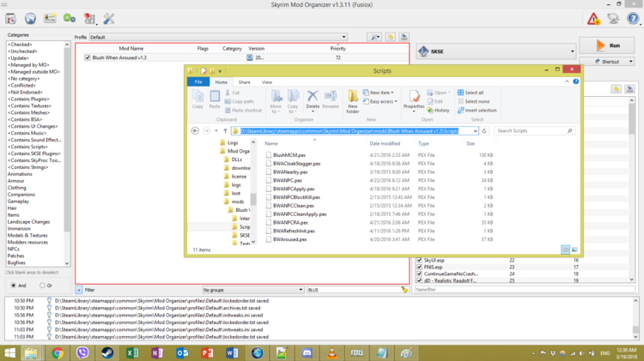The width and height of the screenshot is (644, 361).
Task: Expand Explorer address bar history dropdown
Action: pyautogui.click(x=475, y=131)
